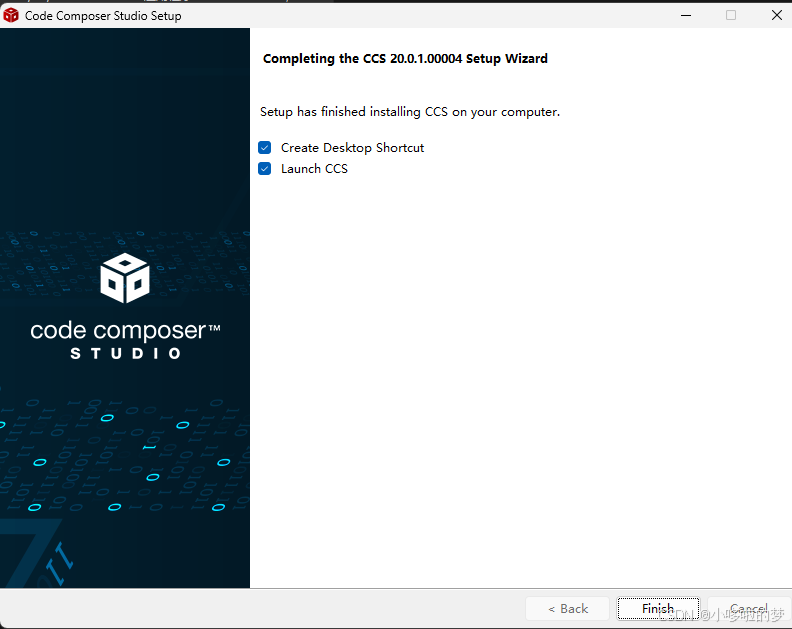Click the Code Composer Studio title bar icon

click(11, 16)
